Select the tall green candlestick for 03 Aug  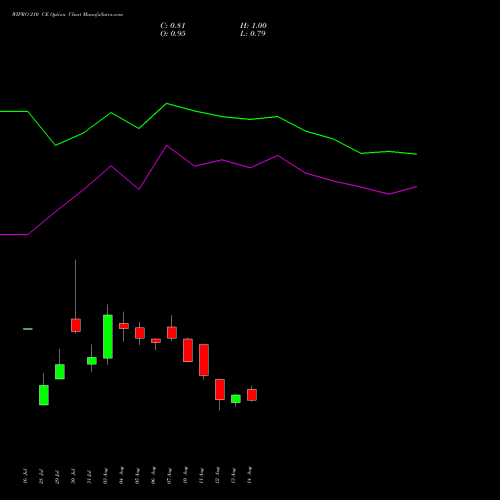pyautogui.click(x=108, y=336)
